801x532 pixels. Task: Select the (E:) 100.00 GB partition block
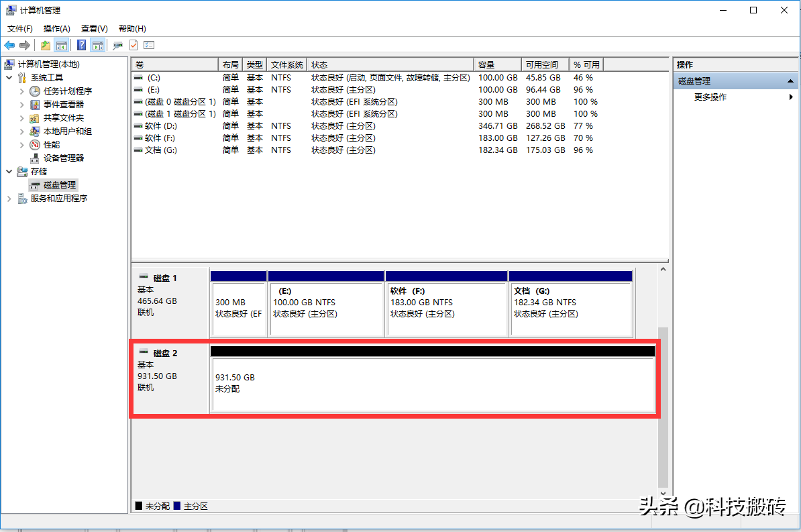tap(326, 303)
